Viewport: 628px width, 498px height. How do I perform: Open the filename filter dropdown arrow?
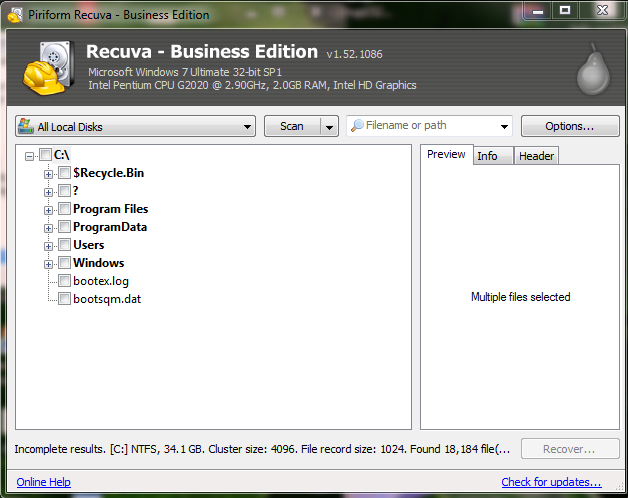[504, 126]
